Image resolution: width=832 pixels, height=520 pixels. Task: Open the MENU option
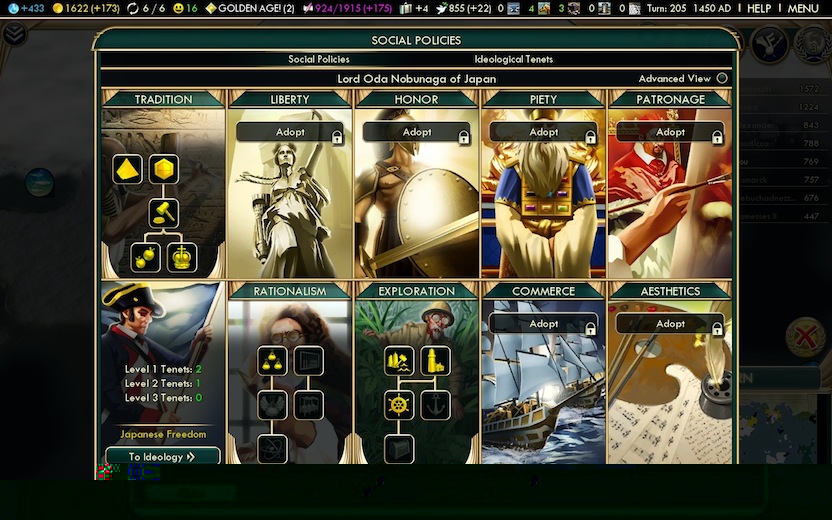[x=803, y=8]
